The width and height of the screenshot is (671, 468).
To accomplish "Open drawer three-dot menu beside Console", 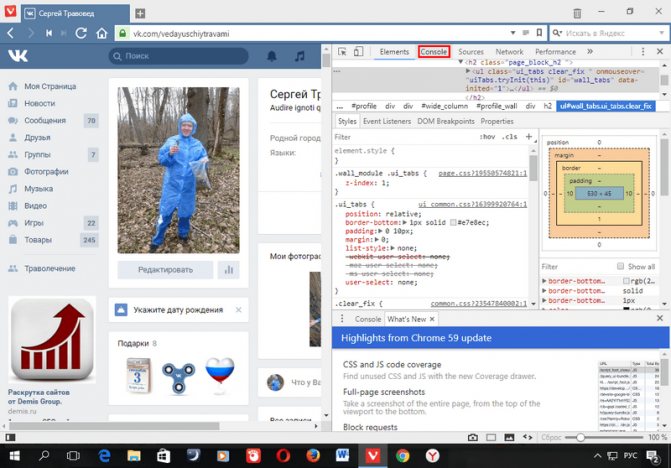I will click(x=342, y=319).
